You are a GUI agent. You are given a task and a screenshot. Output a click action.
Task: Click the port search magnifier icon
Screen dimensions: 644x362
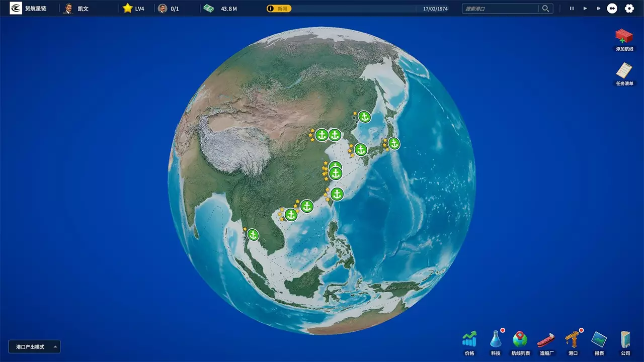coord(545,9)
